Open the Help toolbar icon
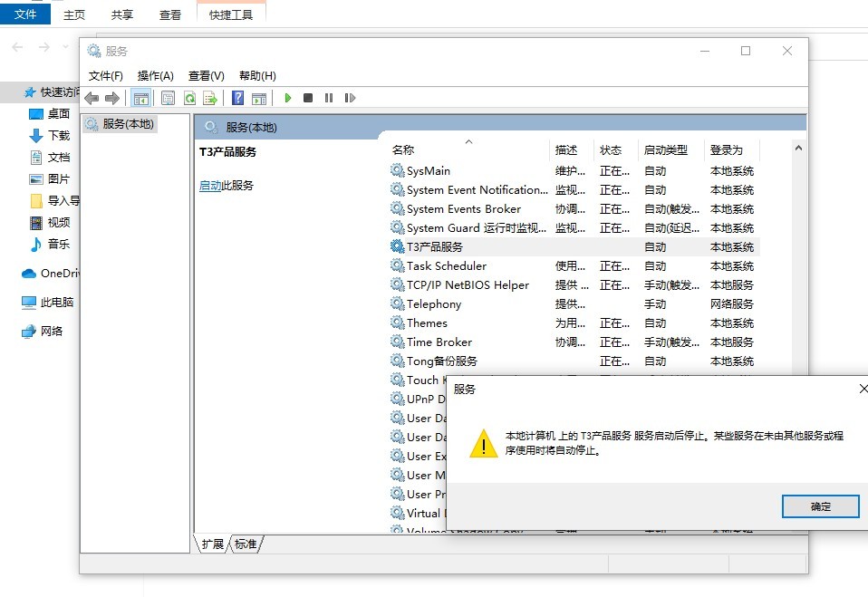Image resolution: width=868 pixels, height=597 pixels. click(x=237, y=98)
